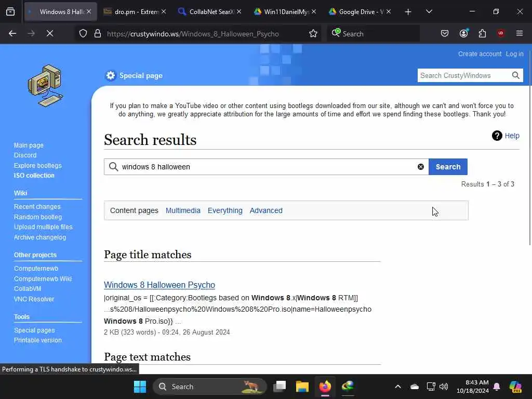Close the dro.pm tab
532x399 pixels.
tap(164, 11)
